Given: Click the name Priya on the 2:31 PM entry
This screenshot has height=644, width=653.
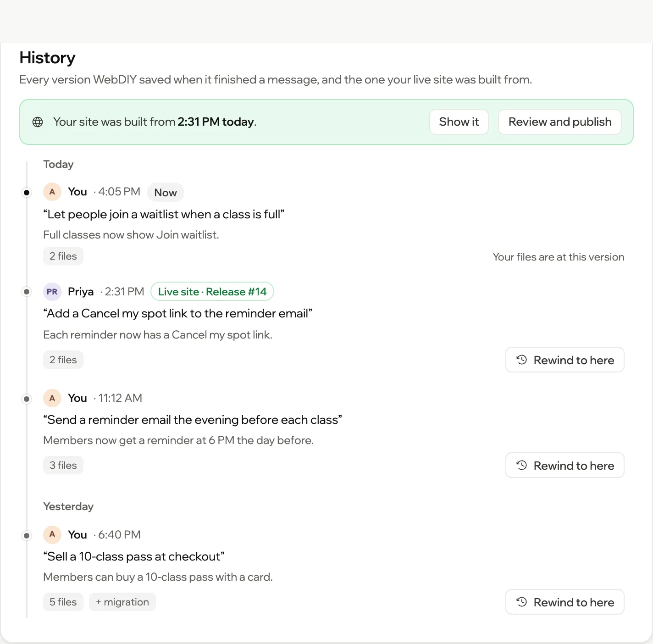Looking at the screenshot, I should (x=81, y=292).
